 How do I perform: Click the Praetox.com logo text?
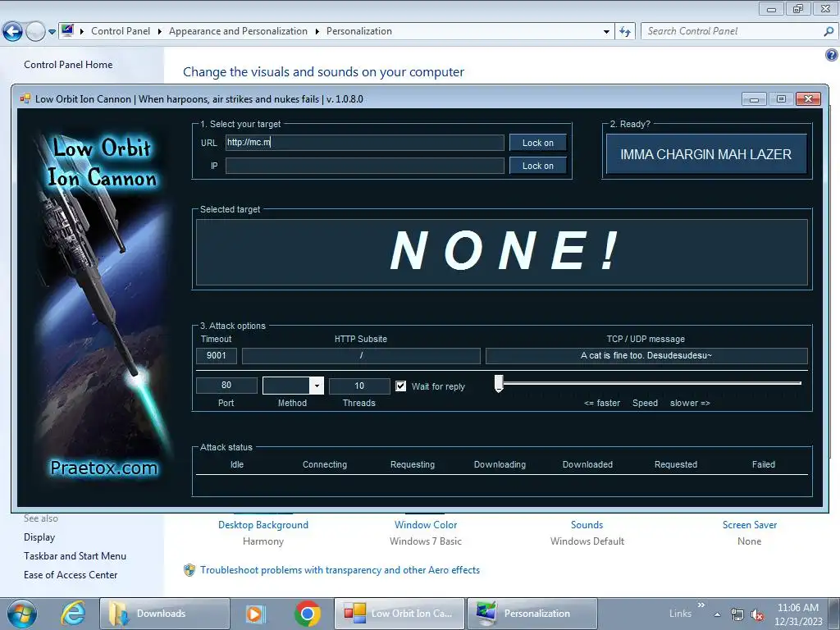click(104, 468)
